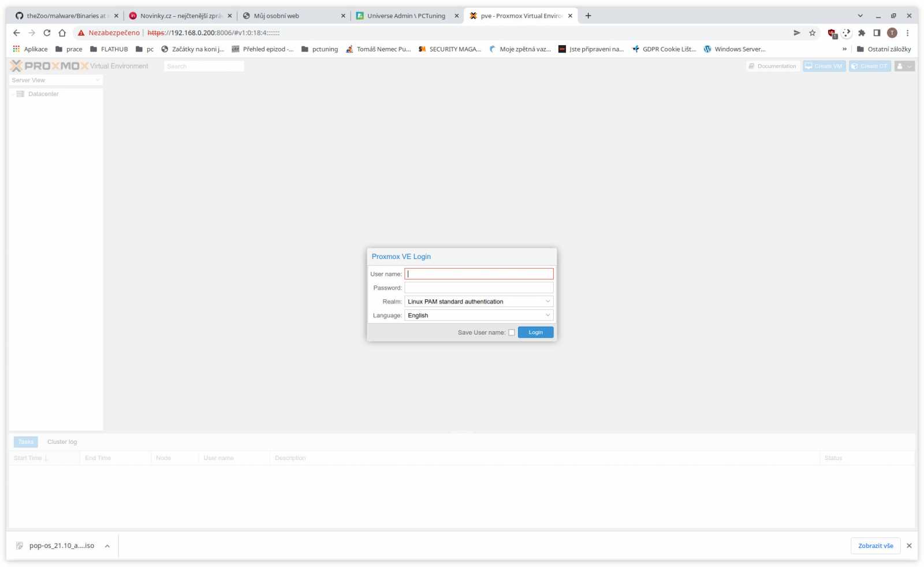Close the Novinky.cz tab
924x567 pixels.
tap(229, 16)
